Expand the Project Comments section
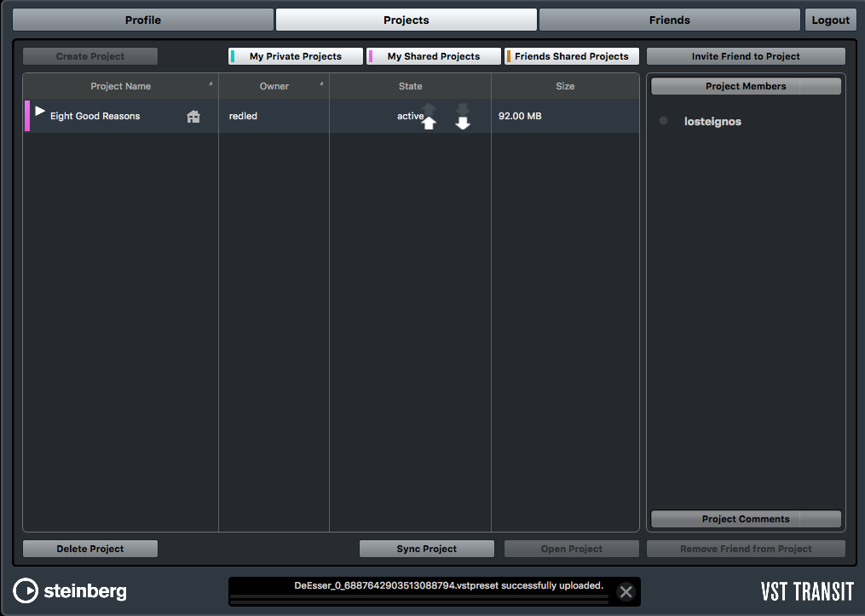Screen dimensions: 865x616 click(x=746, y=519)
